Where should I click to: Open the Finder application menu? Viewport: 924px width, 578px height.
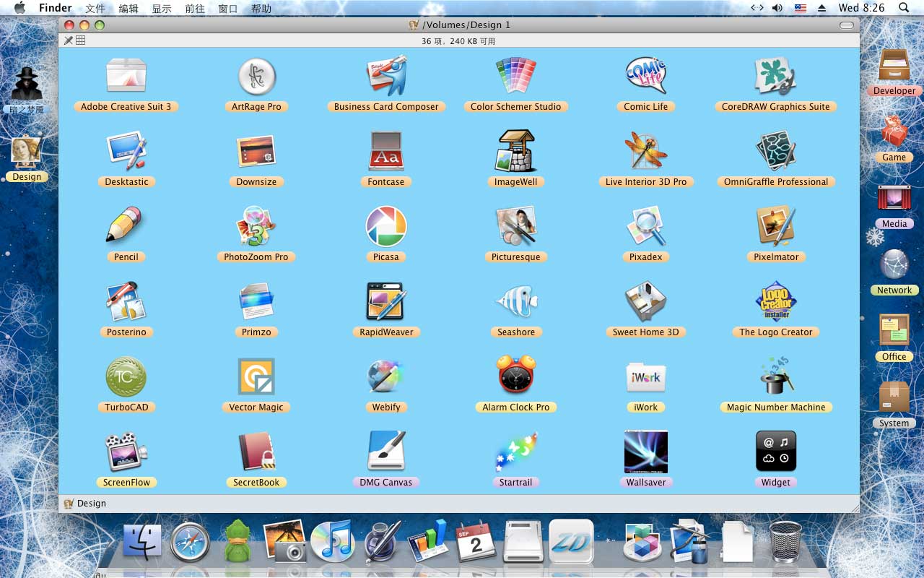[x=56, y=9]
